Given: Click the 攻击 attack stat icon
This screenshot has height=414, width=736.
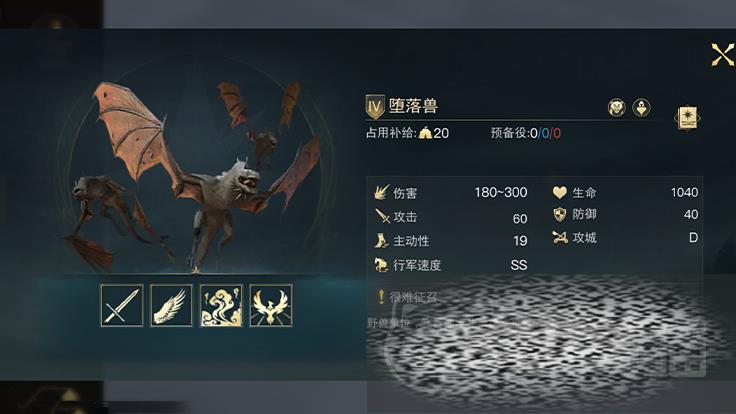Looking at the screenshot, I should pos(382,217).
